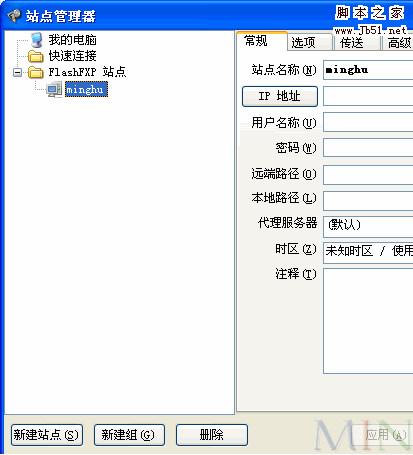
Task: Open the 时区 dropdown list
Action: (x=368, y=251)
